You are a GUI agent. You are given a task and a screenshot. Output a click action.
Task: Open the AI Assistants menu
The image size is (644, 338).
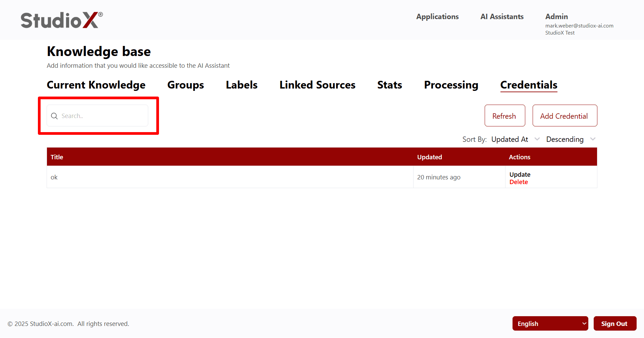tap(502, 17)
